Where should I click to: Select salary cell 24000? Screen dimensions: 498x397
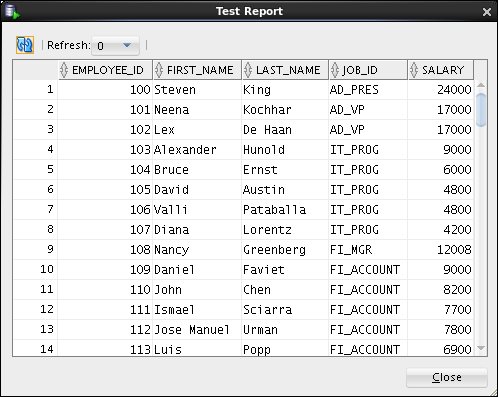point(440,90)
